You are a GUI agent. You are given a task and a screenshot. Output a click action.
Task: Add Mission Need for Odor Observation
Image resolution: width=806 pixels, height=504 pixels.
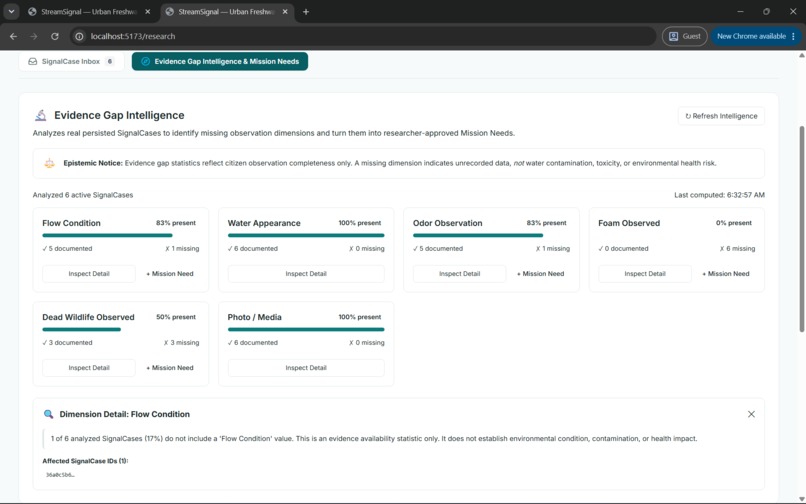pyautogui.click(x=541, y=274)
